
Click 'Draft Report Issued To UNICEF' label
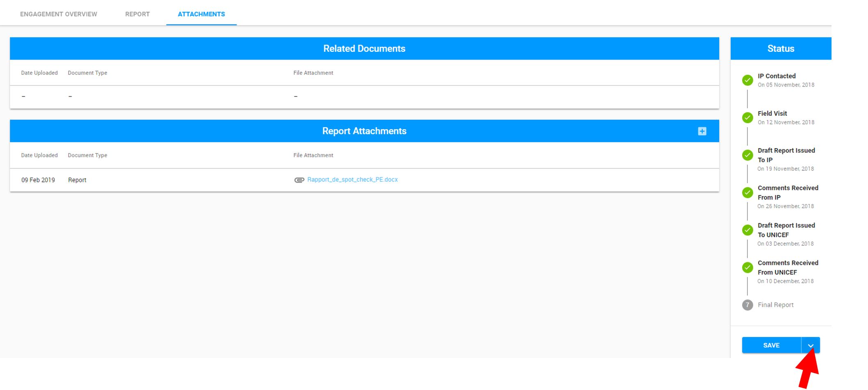point(786,230)
